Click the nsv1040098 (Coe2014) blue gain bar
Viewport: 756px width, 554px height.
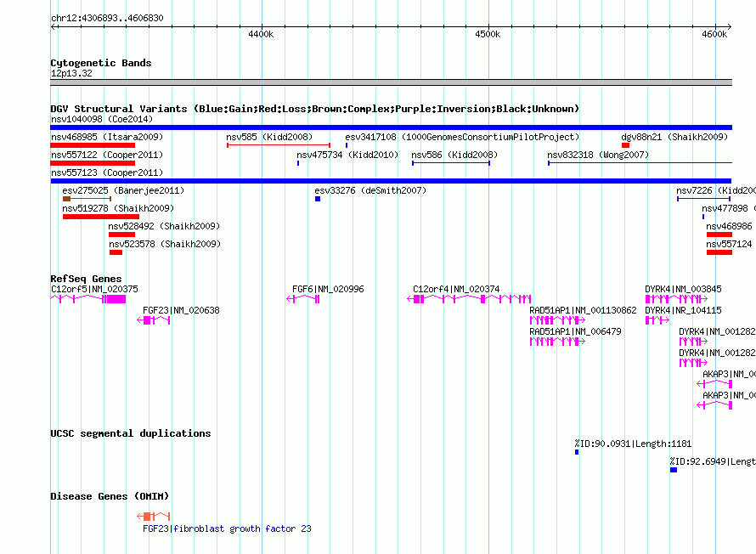coord(391,127)
